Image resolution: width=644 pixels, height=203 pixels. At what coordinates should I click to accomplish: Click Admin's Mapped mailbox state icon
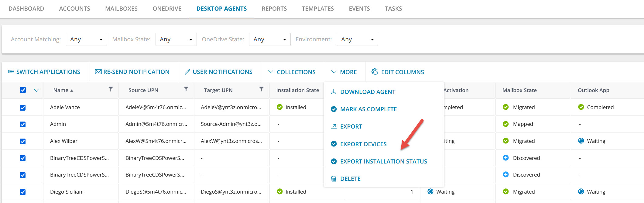[x=506, y=124]
